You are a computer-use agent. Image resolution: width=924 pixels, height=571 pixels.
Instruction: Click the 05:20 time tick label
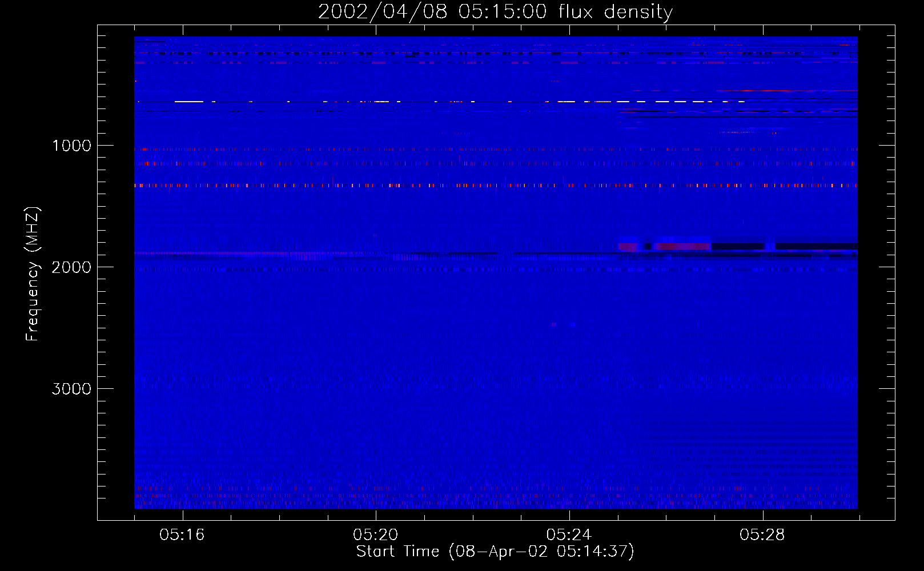pos(375,534)
